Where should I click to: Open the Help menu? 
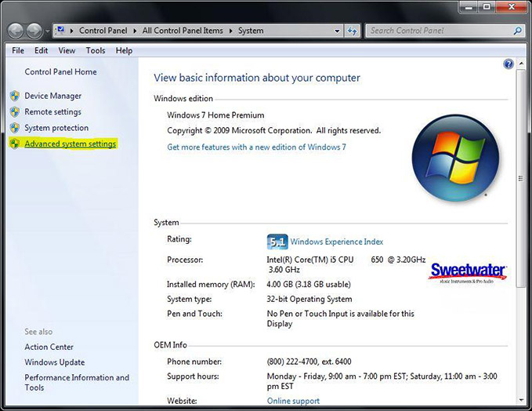pos(124,51)
